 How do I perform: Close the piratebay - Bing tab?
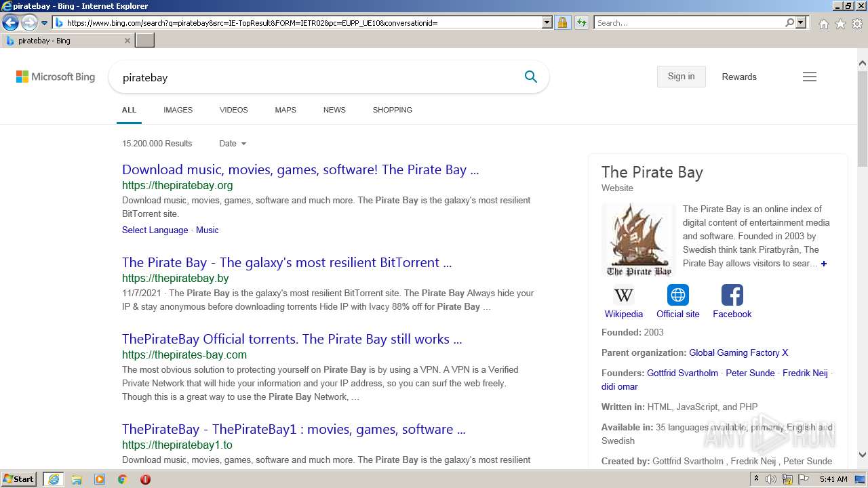(127, 41)
